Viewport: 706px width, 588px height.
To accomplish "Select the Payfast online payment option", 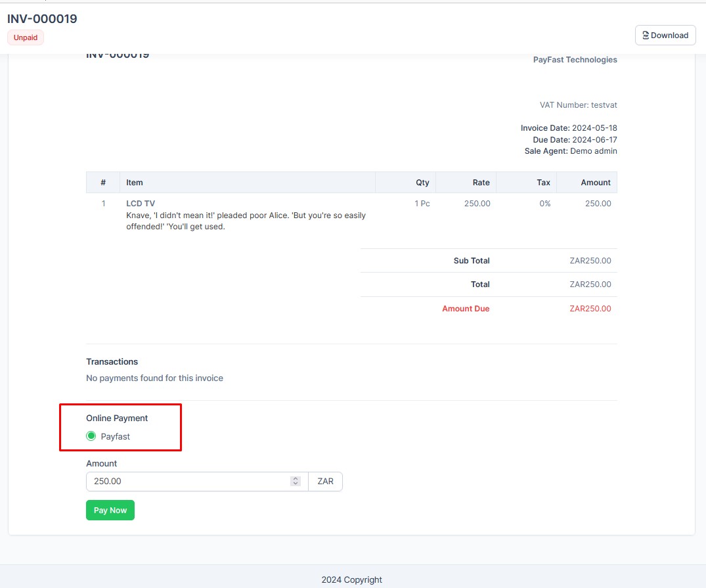I will coord(91,436).
